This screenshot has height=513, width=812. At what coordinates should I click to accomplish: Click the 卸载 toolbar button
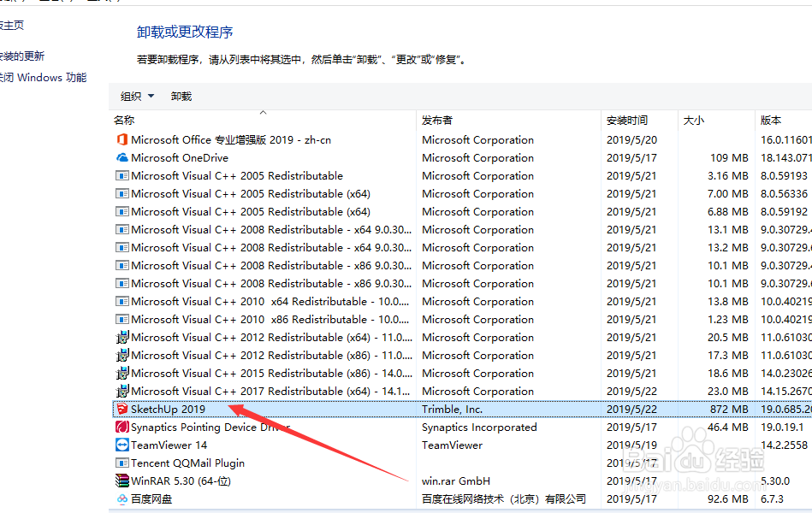(x=181, y=97)
